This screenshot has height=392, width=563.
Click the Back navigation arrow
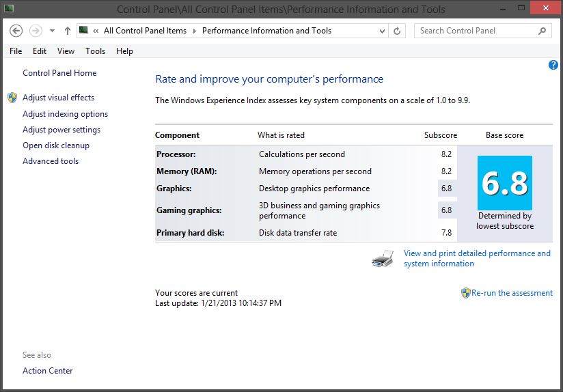16,31
